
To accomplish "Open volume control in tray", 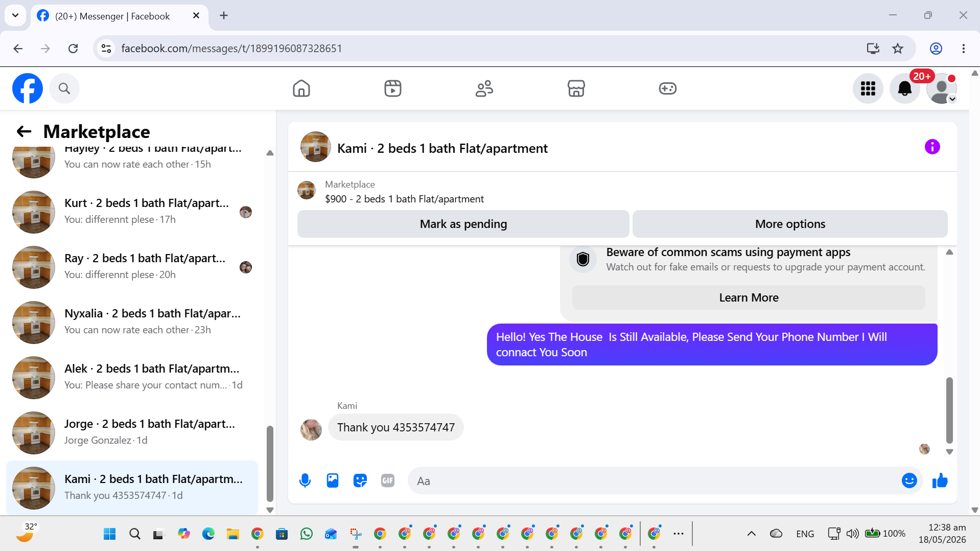I will point(852,534).
